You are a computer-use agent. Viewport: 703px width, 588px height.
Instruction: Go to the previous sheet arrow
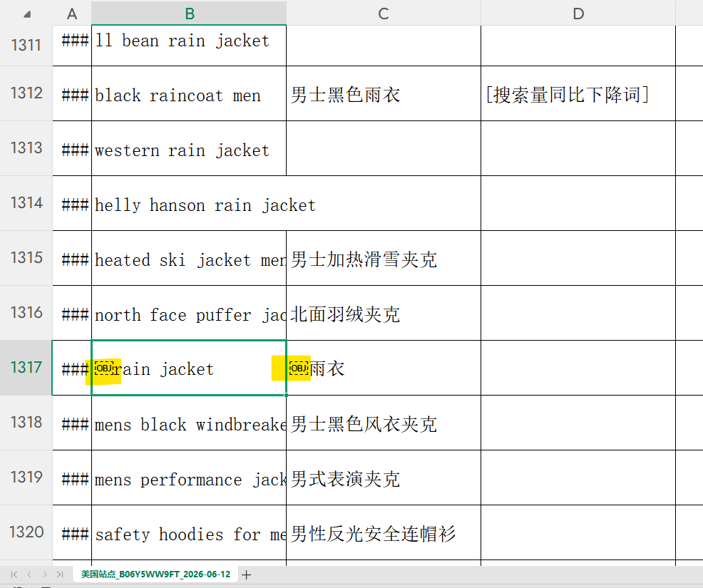29,574
